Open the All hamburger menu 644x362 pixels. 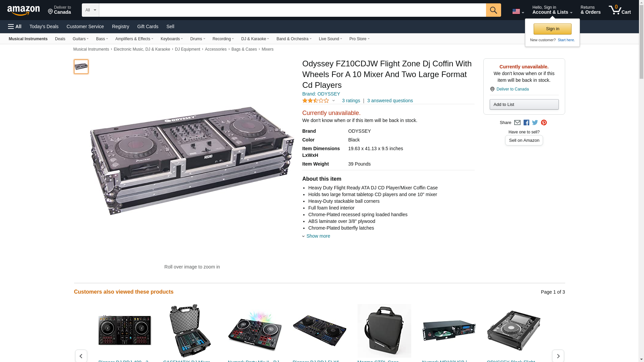coord(15,26)
